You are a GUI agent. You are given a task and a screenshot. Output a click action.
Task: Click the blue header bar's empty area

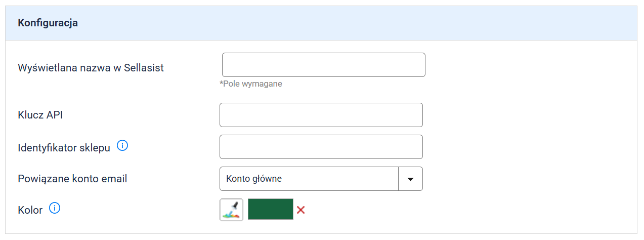click(x=354, y=23)
